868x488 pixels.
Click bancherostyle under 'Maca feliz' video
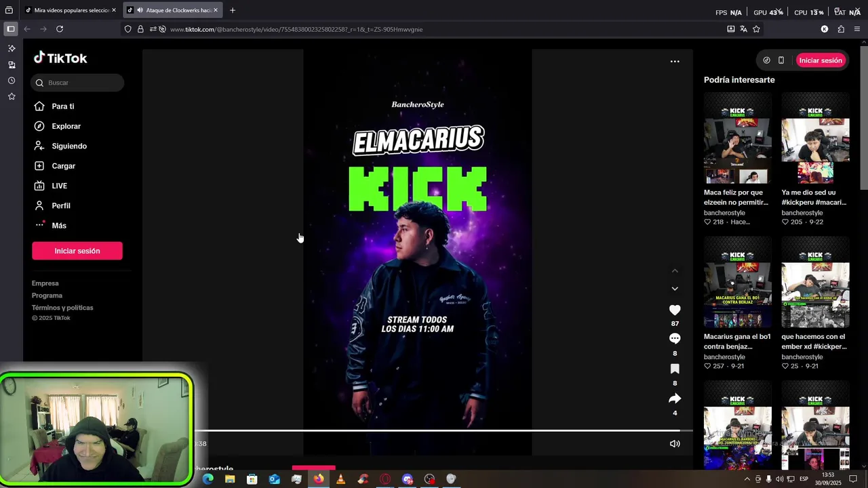(x=724, y=213)
